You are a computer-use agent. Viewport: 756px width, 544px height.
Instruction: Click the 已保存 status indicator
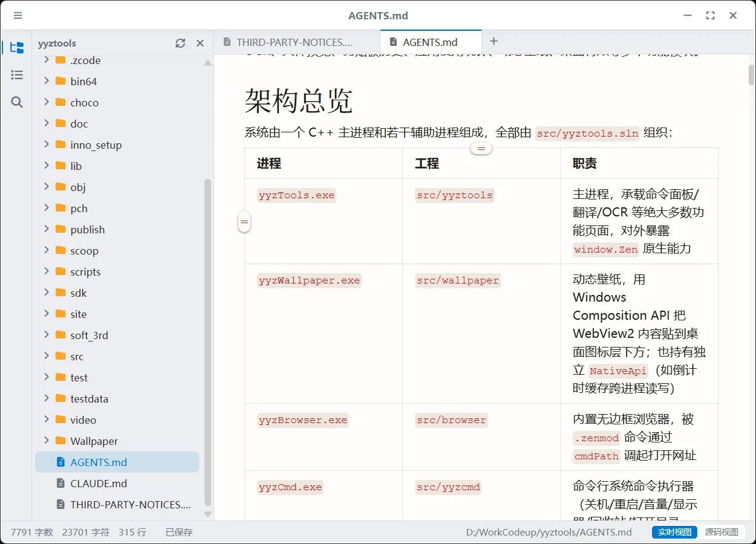[x=179, y=532]
